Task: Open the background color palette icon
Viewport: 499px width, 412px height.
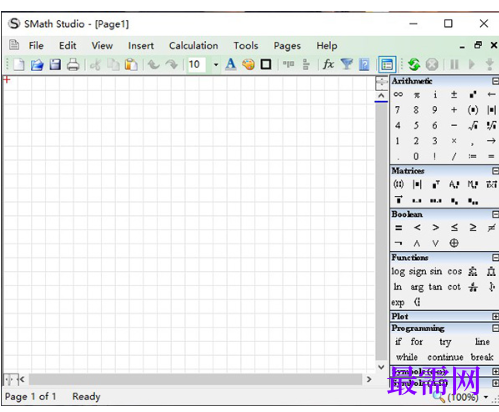Action: [x=248, y=64]
